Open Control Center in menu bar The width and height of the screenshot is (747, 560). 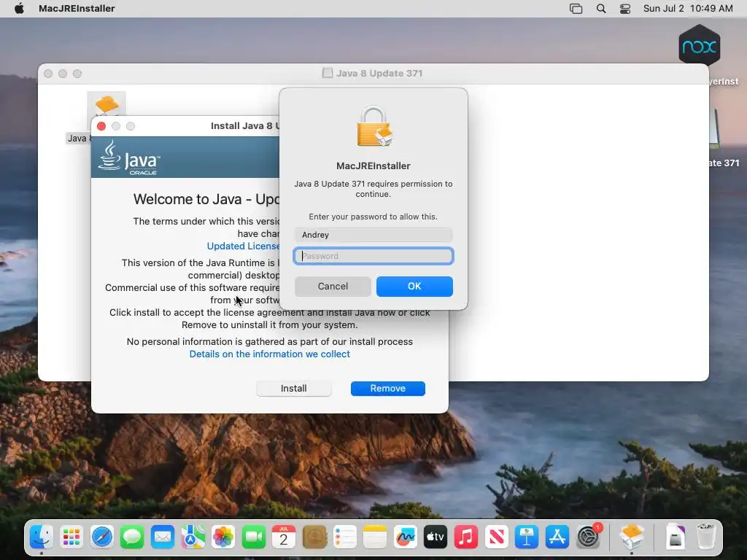click(625, 8)
